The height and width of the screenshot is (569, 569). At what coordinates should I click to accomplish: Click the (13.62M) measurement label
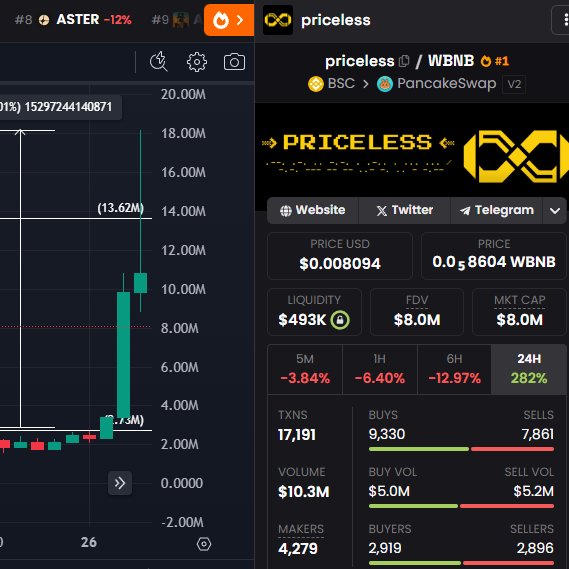click(x=120, y=208)
